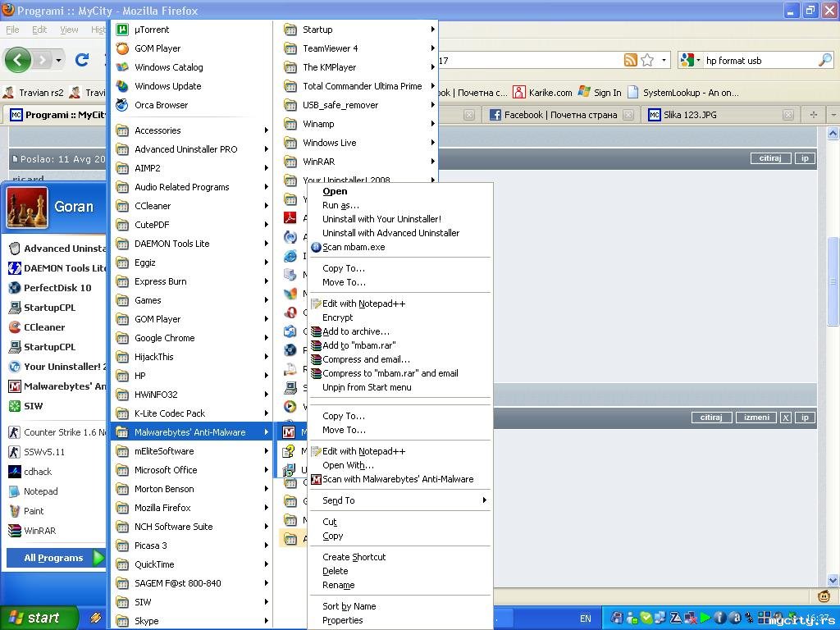Image resolution: width=840 pixels, height=630 pixels.
Task: Open the back/forward history dropdown
Action: 58,60
